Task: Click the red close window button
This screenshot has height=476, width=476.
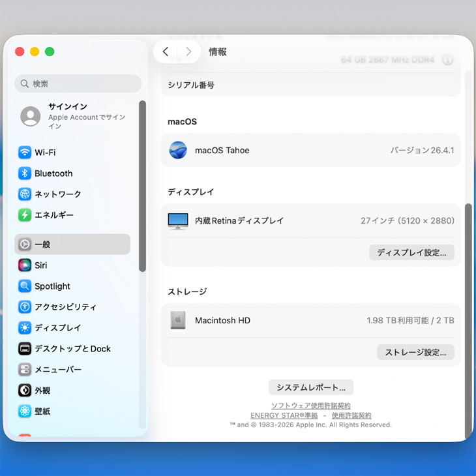Action: click(x=20, y=52)
